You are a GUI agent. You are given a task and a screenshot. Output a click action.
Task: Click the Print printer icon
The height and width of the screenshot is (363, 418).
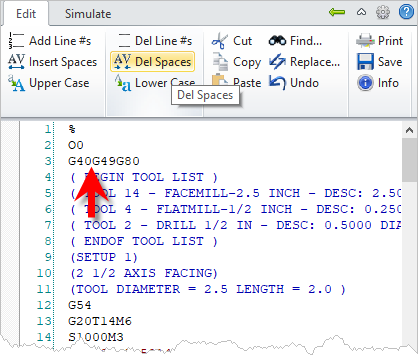coord(365,41)
